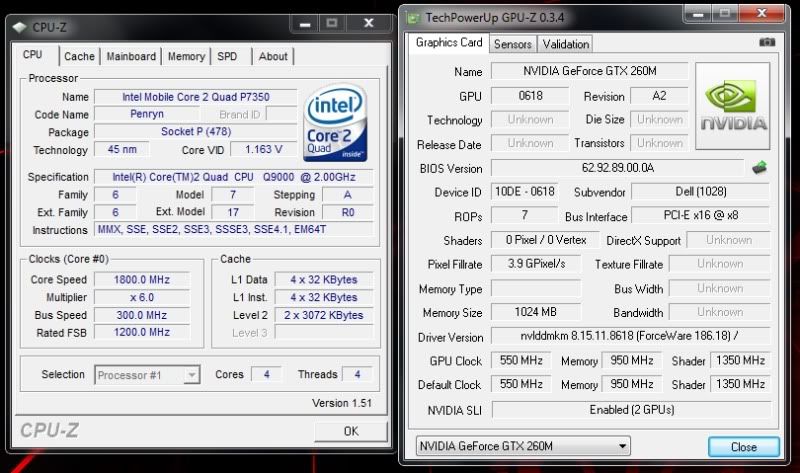Switch to the Mainboard tab in CPU-Z
This screenshot has width=800, height=473.
pos(131,56)
